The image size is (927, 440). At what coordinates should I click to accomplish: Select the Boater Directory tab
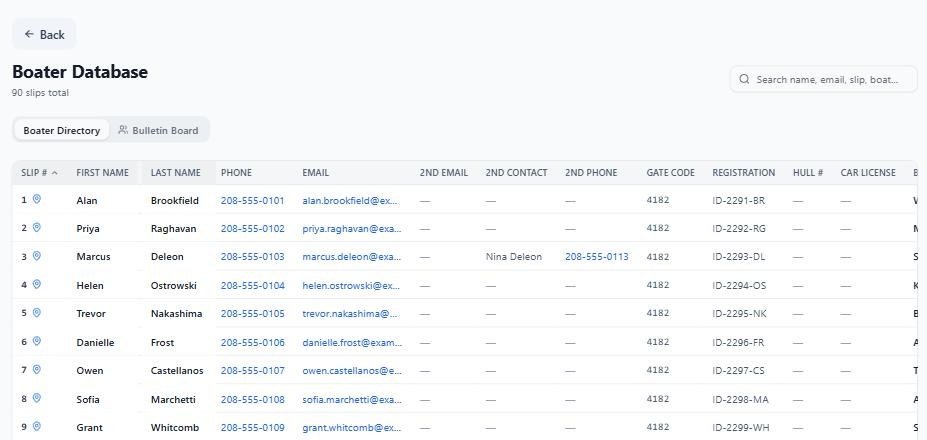tap(61, 130)
